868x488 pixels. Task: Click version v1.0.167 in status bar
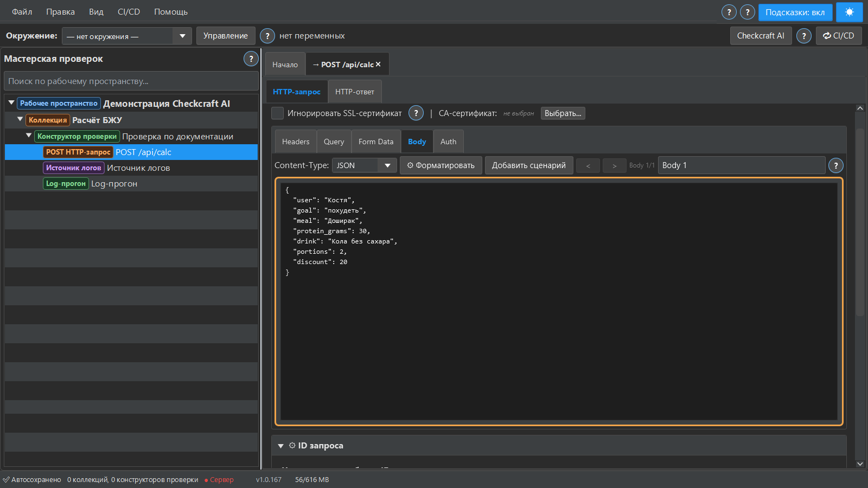coord(269,480)
